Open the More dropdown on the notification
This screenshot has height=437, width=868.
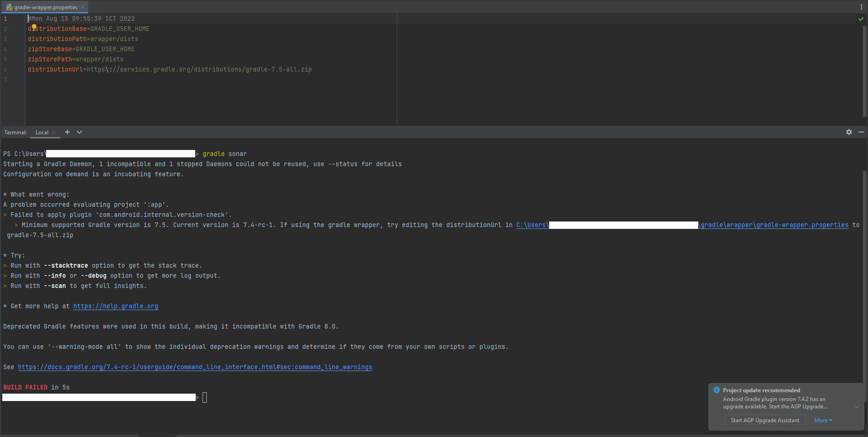tap(823, 420)
